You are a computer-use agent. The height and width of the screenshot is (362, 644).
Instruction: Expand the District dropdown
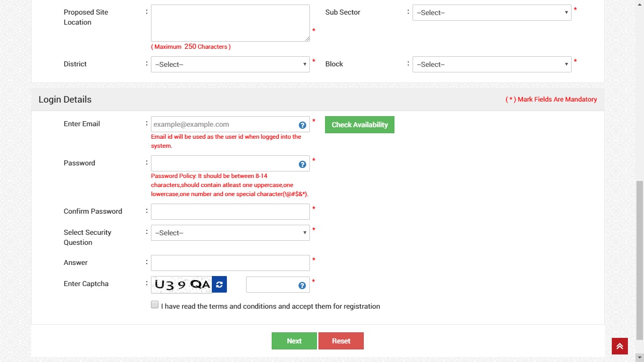(230, 64)
